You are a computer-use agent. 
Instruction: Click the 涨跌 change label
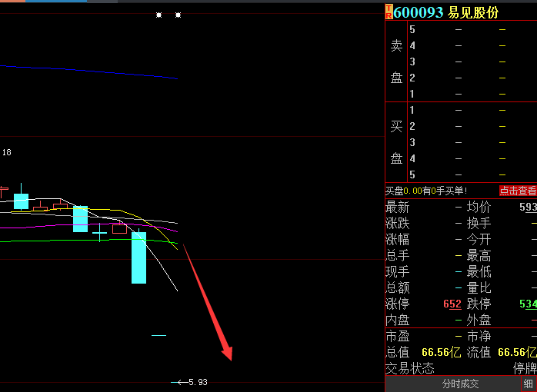point(398,223)
